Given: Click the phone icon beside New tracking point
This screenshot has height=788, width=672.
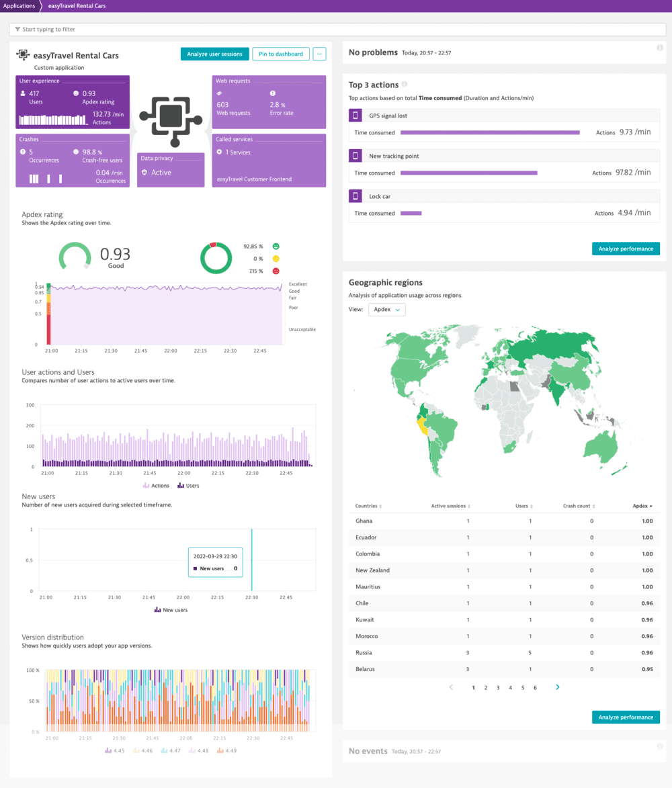Looking at the screenshot, I should click(354, 155).
